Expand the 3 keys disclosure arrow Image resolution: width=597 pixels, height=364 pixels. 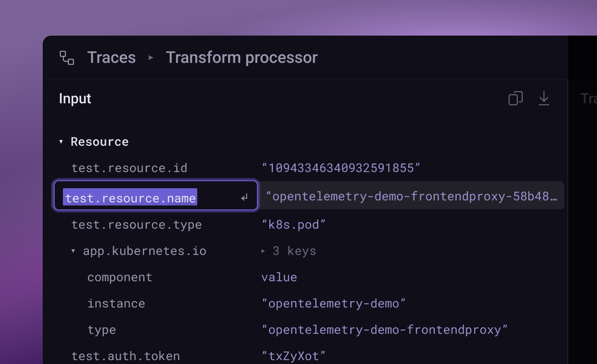pyautogui.click(x=263, y=251)
